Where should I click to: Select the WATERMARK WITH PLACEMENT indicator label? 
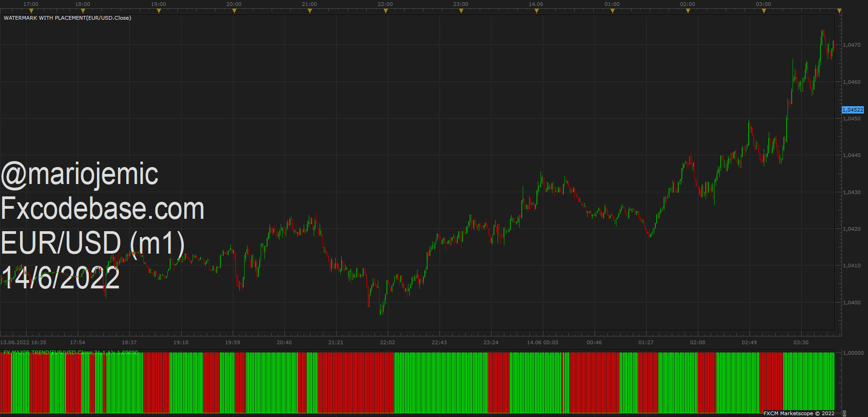(67, 18)
